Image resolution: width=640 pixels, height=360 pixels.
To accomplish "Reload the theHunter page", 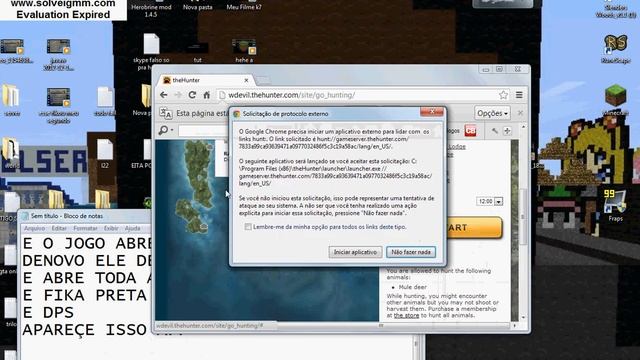I will click(192, 95).
